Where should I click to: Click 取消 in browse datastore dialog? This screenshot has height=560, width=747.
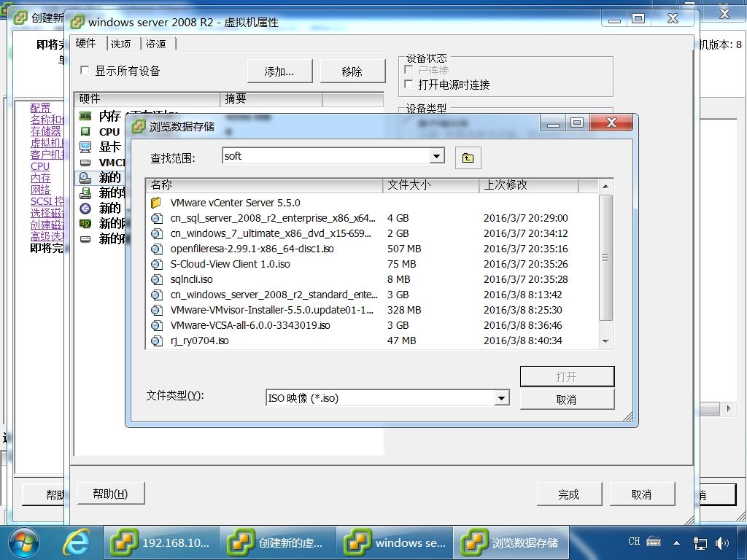[567, 400]
